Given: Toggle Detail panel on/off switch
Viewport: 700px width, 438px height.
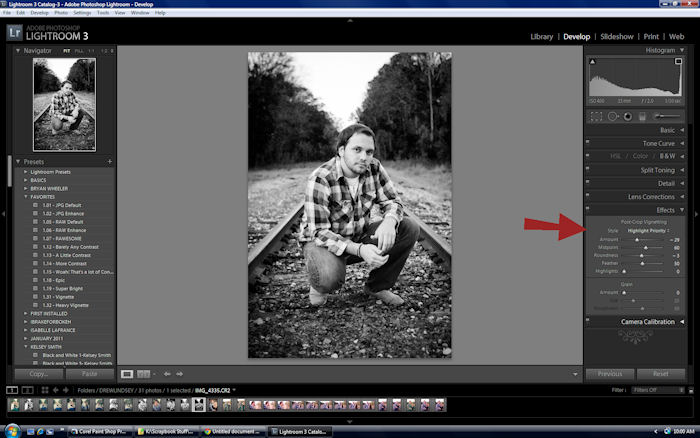Looking at the screenshot, I should [x=588, y=182].
